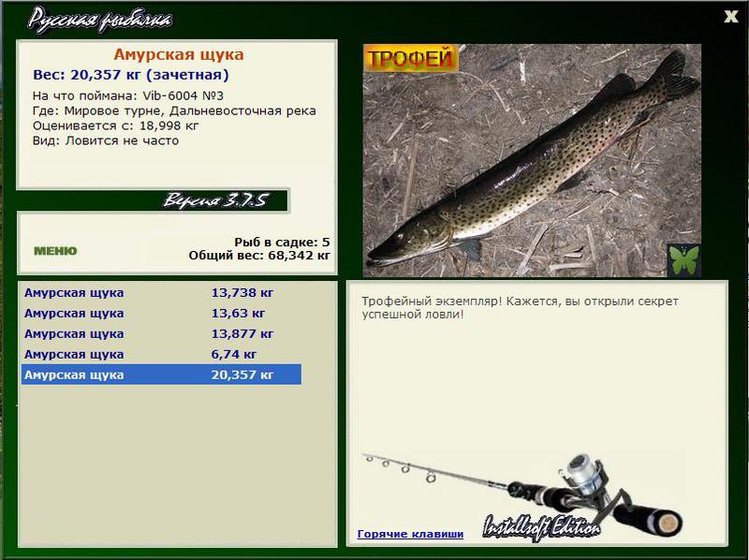Click the Вес: 20,357 кг weight line

click(x=131, y=75)
